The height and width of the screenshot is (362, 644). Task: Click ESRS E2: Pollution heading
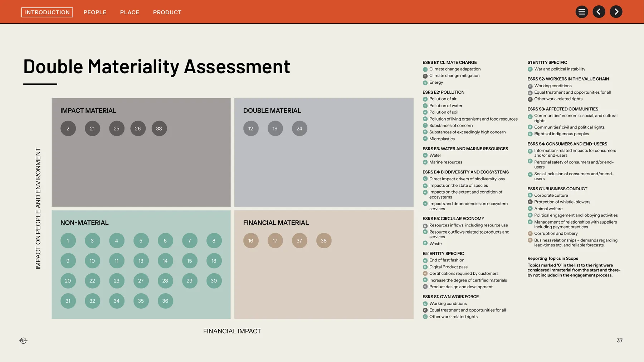click(x=444, y=92)
